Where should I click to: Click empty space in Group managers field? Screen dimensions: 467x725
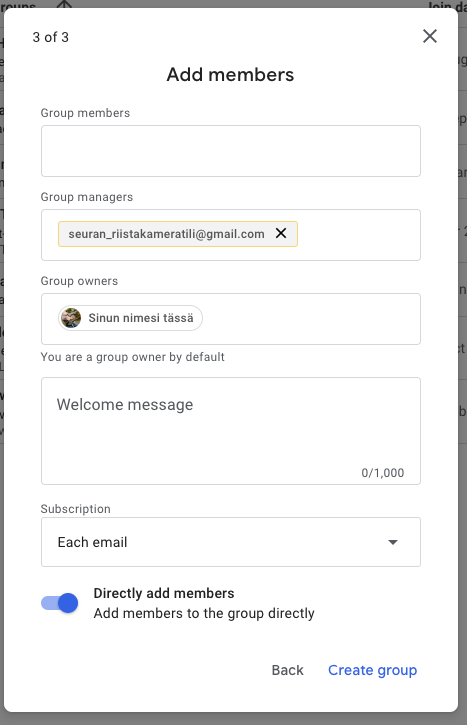[358, 235]
